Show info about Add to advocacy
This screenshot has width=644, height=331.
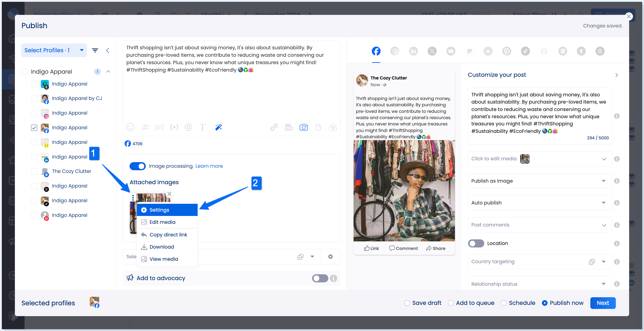[333, 278]
